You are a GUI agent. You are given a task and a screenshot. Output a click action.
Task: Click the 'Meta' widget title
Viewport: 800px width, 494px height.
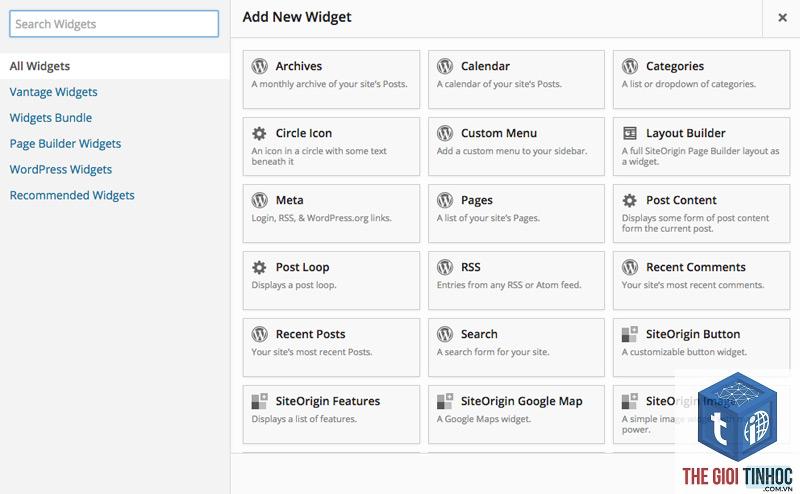pos(289,200)
